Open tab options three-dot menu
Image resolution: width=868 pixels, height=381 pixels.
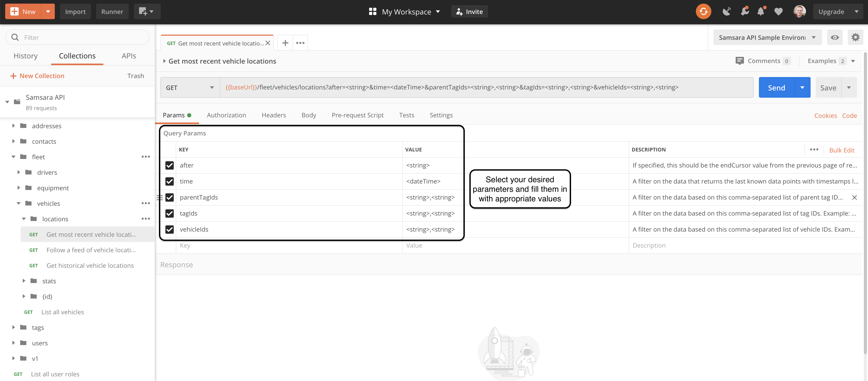click(300, 43)
